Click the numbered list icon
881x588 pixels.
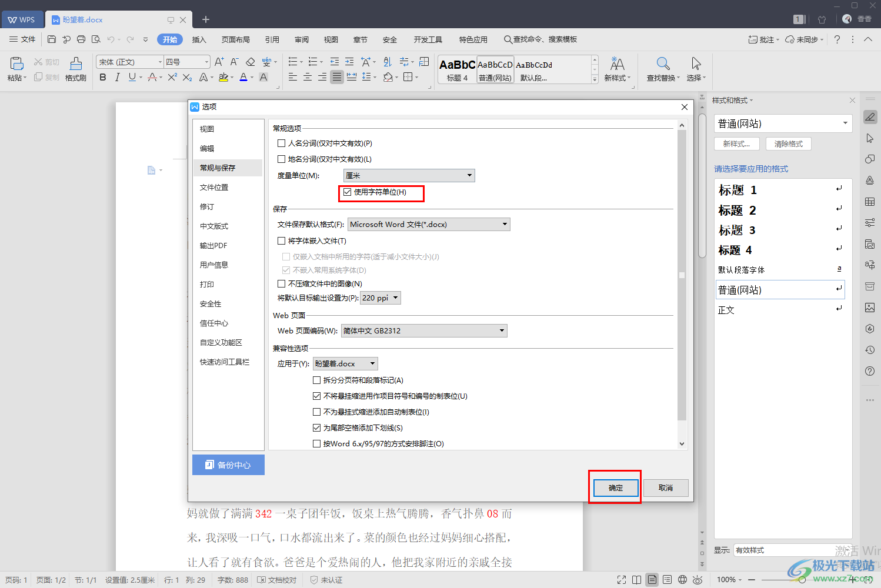point(312,62)
